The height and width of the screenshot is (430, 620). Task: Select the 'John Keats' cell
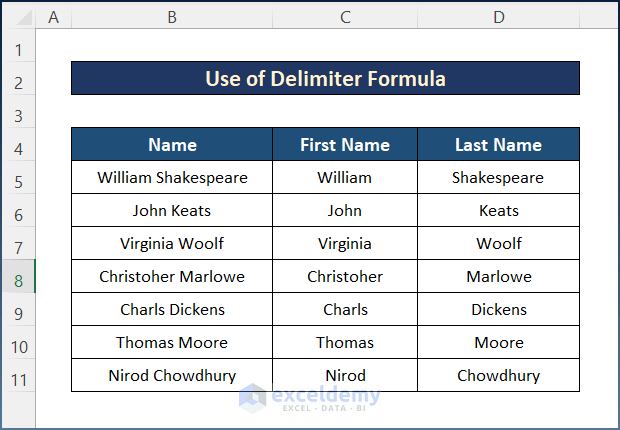[x=172, y=211]
